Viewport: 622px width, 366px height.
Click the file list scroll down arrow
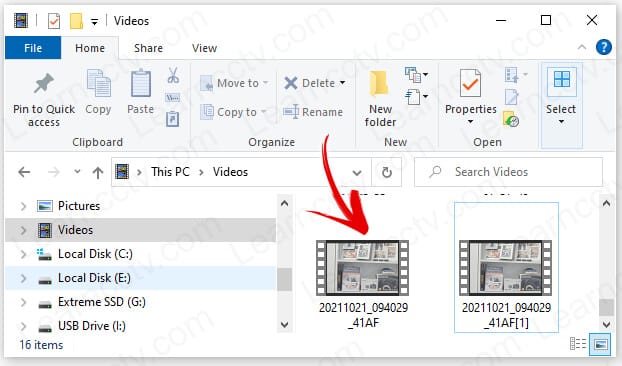coord(606,324)
